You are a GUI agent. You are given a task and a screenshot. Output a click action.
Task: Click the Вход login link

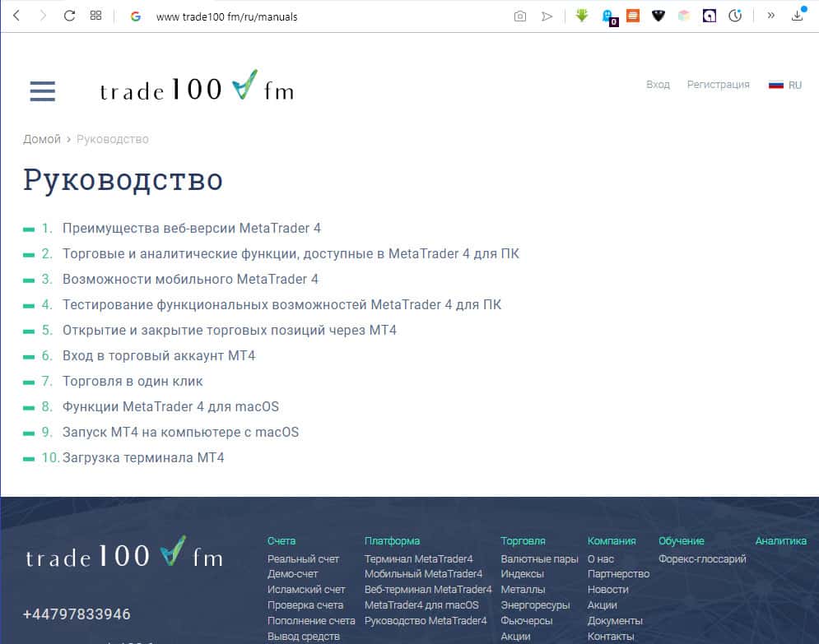(x=658, y=85)
